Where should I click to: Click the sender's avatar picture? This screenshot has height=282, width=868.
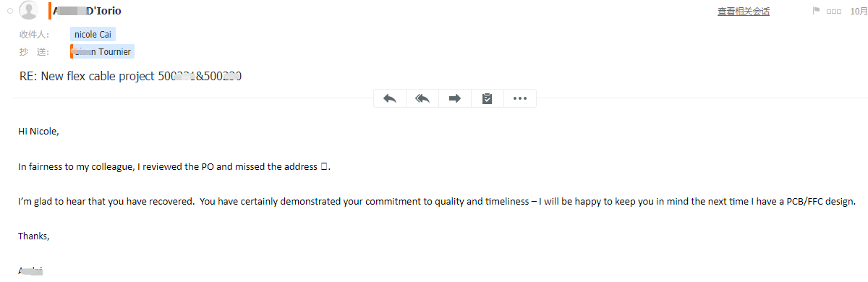point(29,10)
